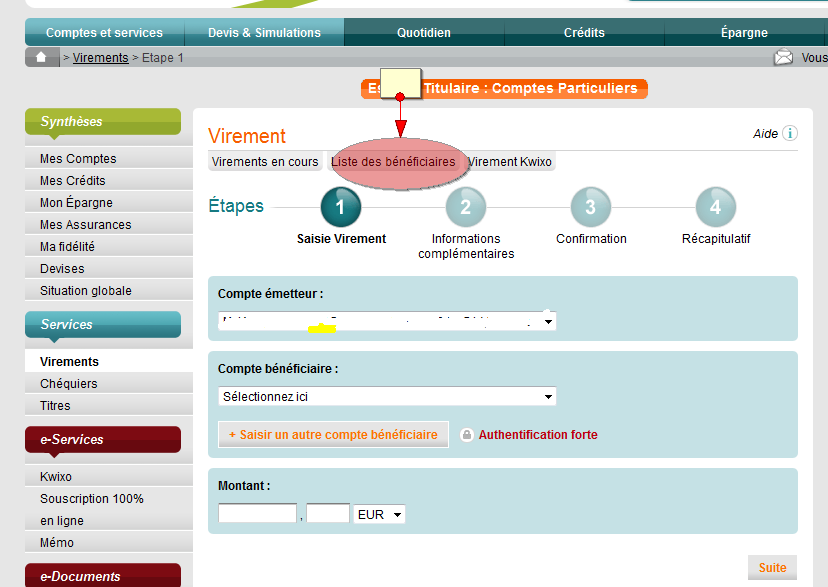
Task: Open Mes Comptes in the sidebar
Action: point(109,158)
